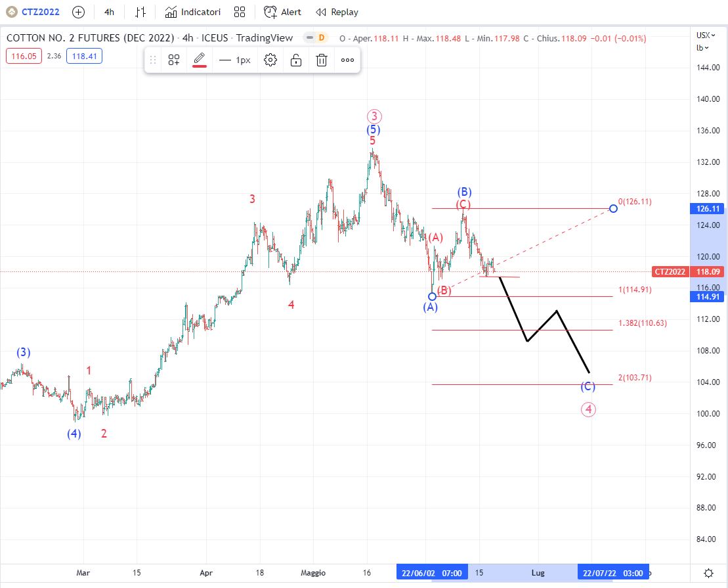Viewport: 728px width, 588px height.
Task: Click the 1.382(110.63) fib level label
Action: point(643,323)
